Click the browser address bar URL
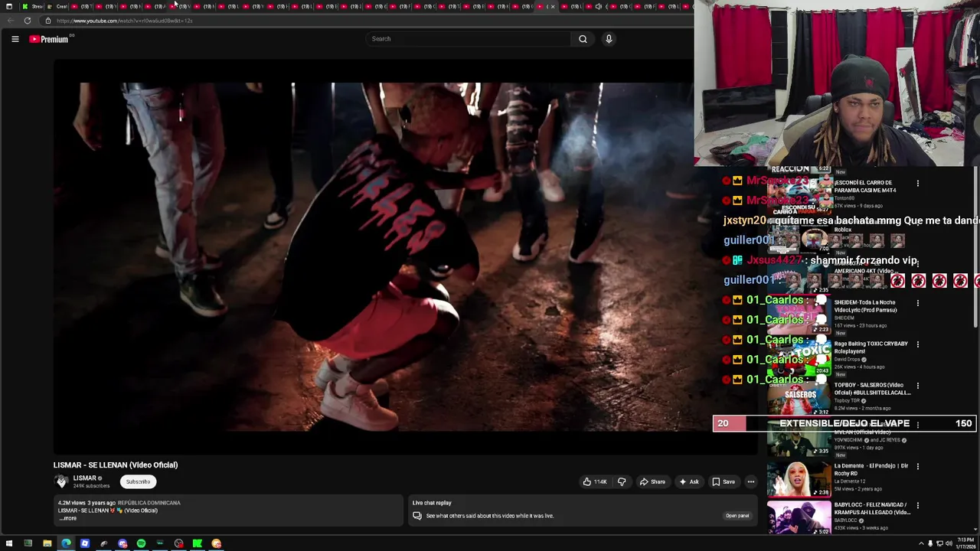The width and height of the screenshot is (980, 551). pos(124,21)
